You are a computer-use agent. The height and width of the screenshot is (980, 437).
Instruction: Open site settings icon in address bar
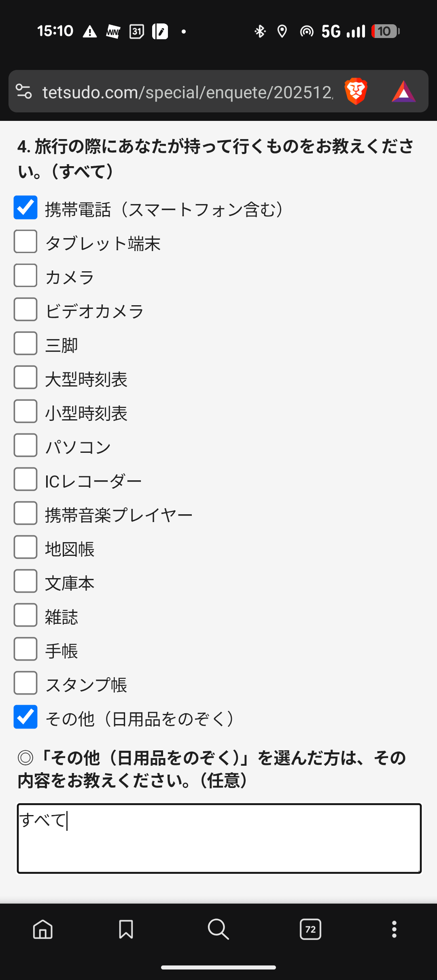(24, 91)
